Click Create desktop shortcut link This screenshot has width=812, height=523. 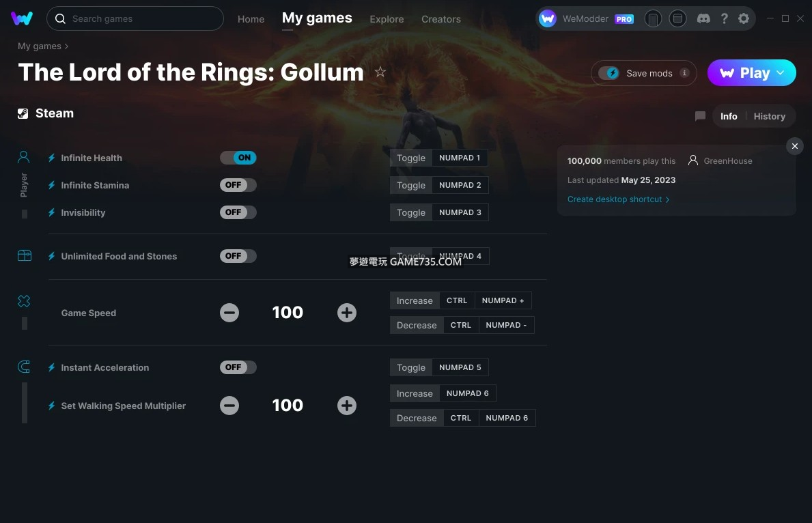click(x=618, y=199)
